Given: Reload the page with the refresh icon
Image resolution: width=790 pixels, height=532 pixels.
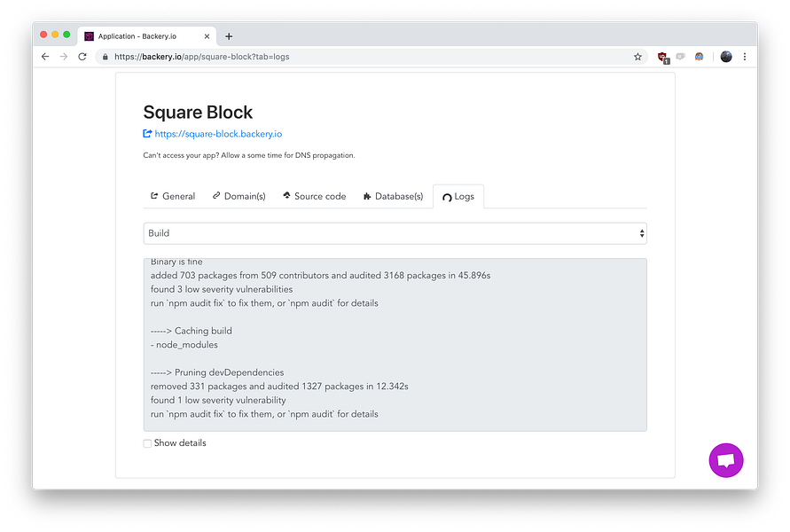Looking at the screenshot, I should 82,57.
